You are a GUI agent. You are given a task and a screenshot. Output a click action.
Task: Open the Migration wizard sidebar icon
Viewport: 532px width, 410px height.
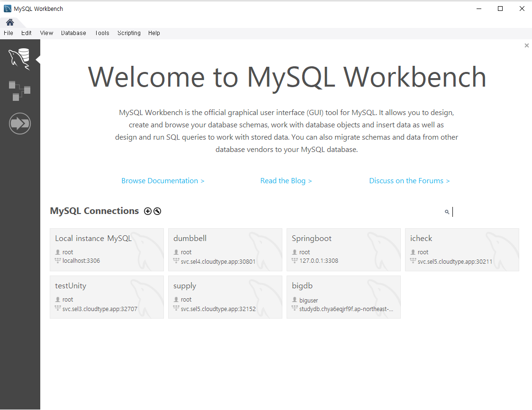tap(20, 124)
